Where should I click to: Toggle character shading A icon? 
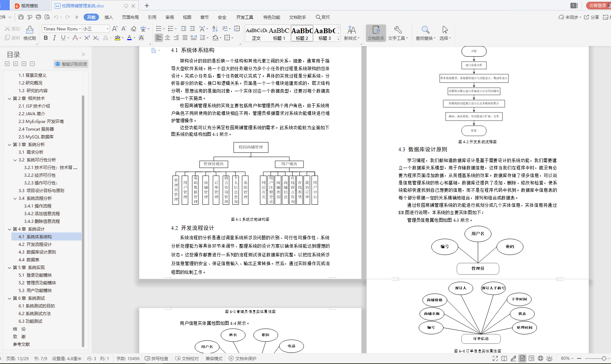tap(141, 38)
